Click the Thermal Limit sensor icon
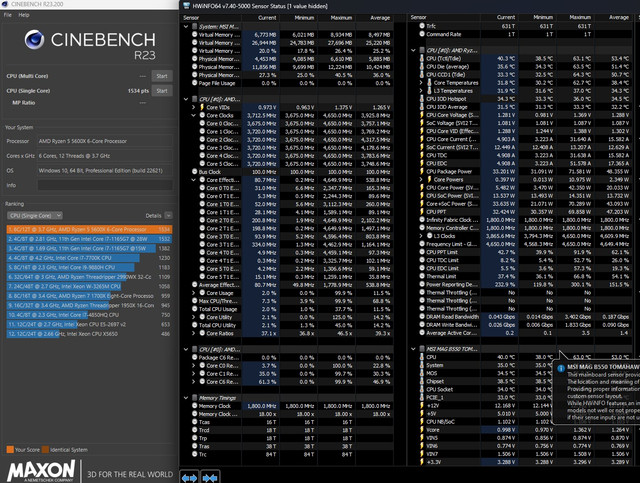The height and width of the screenshot is (483, 640). point(422,276)
